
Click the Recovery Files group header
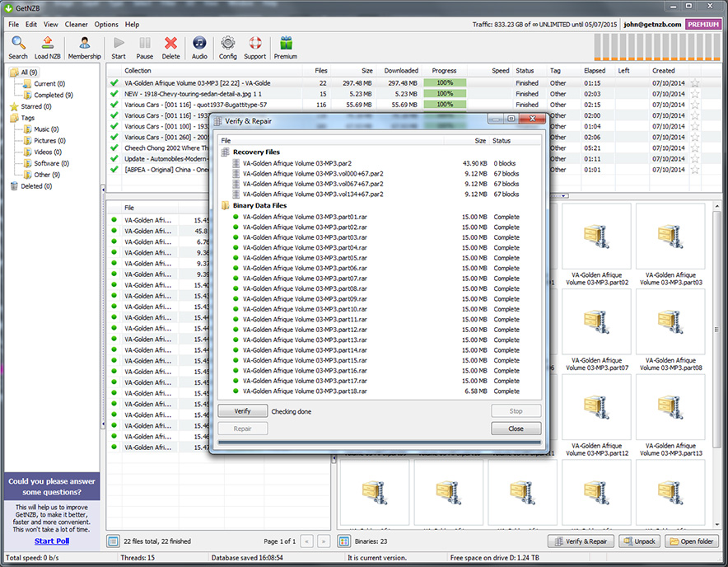click(x=256, y=152)
